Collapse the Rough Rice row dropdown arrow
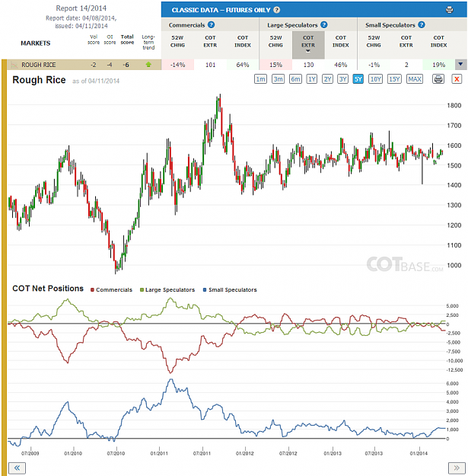The height and width of the screenshot is (476, 468). [x=460, y=65]
